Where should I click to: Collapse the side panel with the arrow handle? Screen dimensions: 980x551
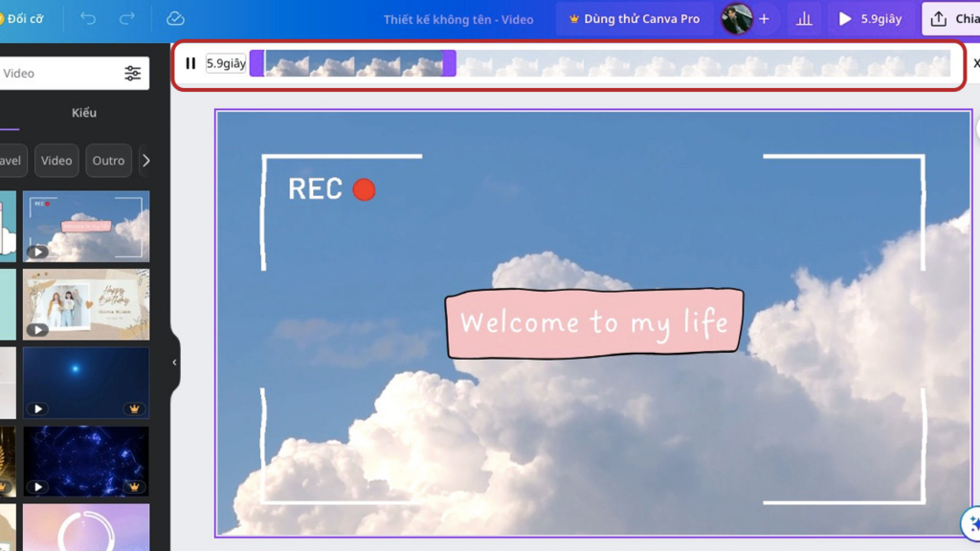(x=174, y=363)
